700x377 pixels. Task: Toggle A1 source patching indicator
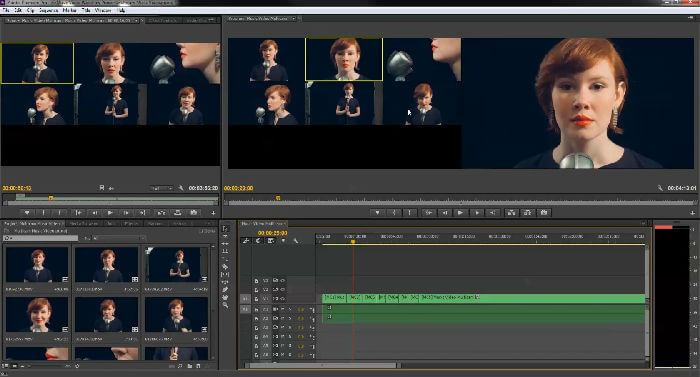click(245, 309)
